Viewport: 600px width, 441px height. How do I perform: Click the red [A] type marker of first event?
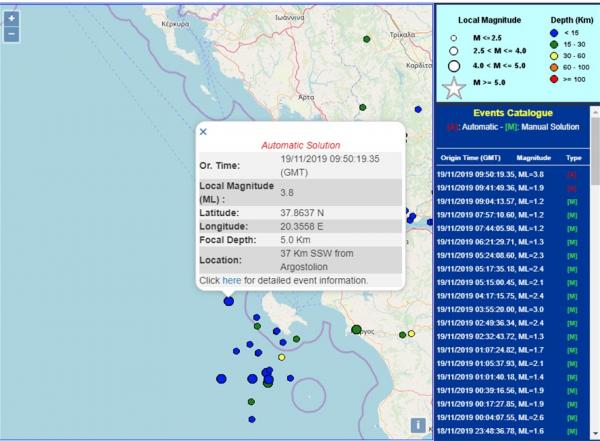pyautogui.click(x=571, y=173)
